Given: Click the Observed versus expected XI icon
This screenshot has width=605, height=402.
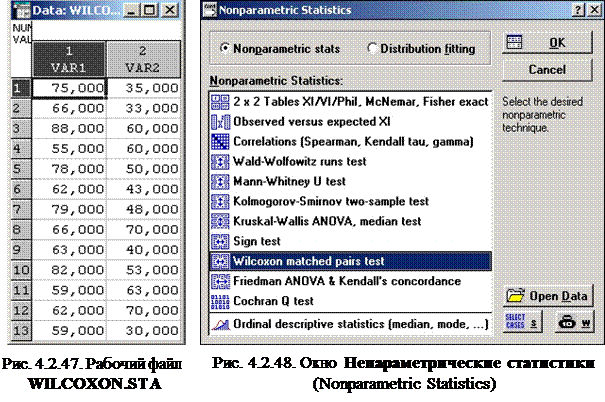Looking at the screenshot, I should click(x=220, y=122).
